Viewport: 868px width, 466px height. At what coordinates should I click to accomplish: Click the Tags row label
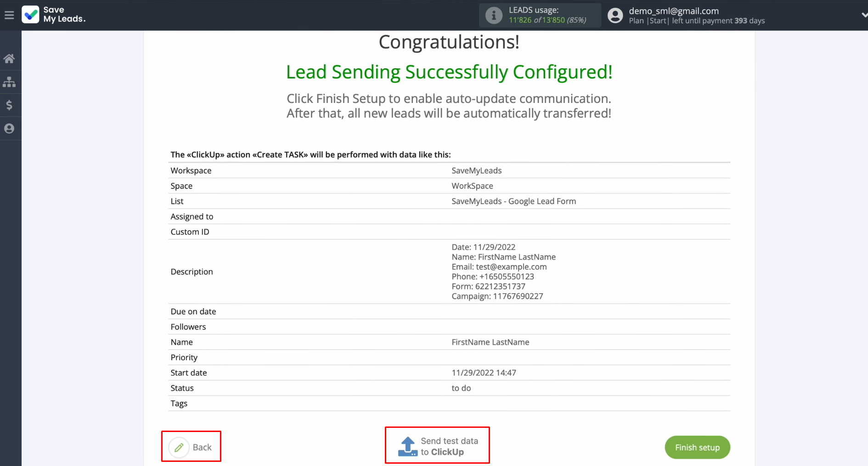(x=179, y=403)
